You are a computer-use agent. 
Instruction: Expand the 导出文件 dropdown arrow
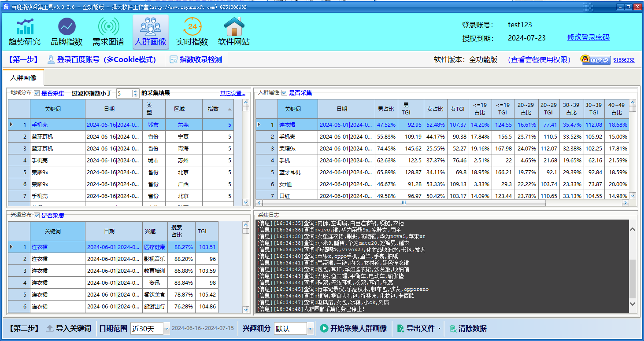coord(439,329)
